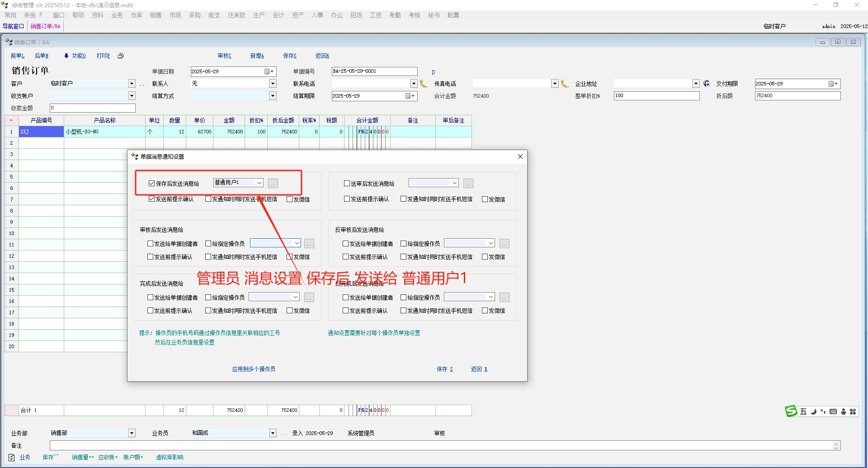Click the phone icon beside 传真电话 field
Image resolution: width=868 pixels, height=468 pixels.
(565, 84)
